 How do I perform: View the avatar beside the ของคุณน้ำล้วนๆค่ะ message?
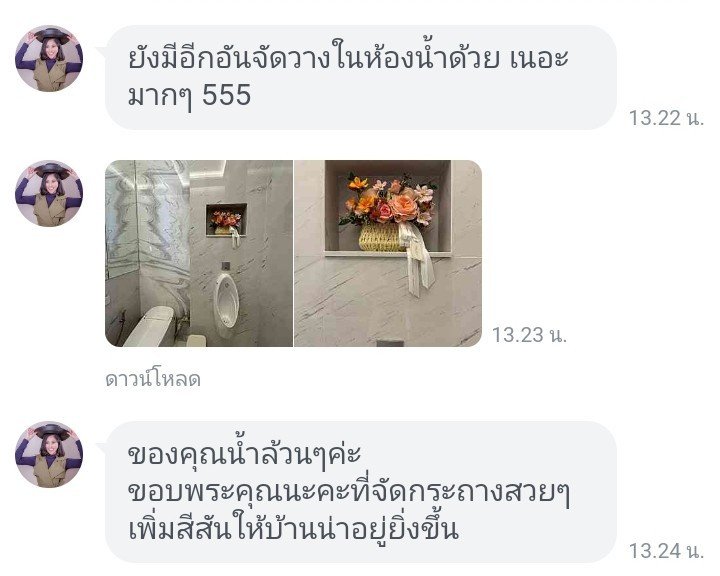pos(49,454)
